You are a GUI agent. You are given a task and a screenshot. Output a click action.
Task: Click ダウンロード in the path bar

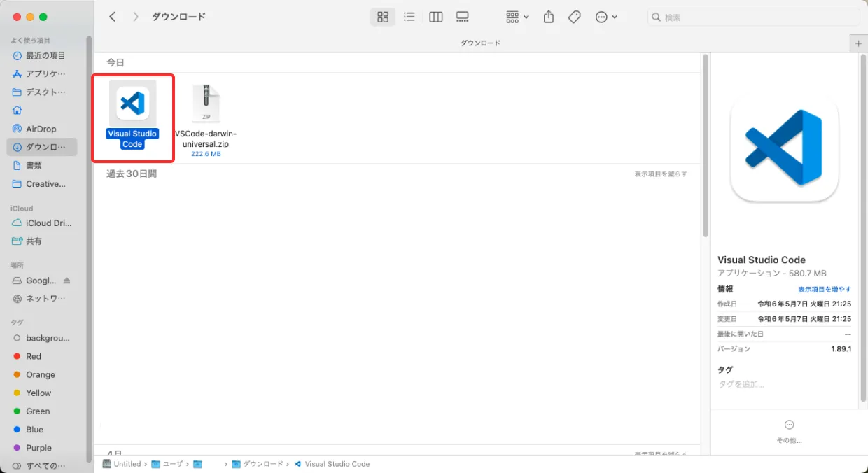click(x=258, y=464)
